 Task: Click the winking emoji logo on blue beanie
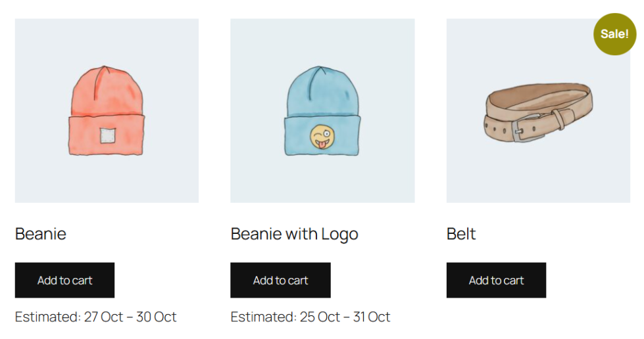(x=322, y=137)
